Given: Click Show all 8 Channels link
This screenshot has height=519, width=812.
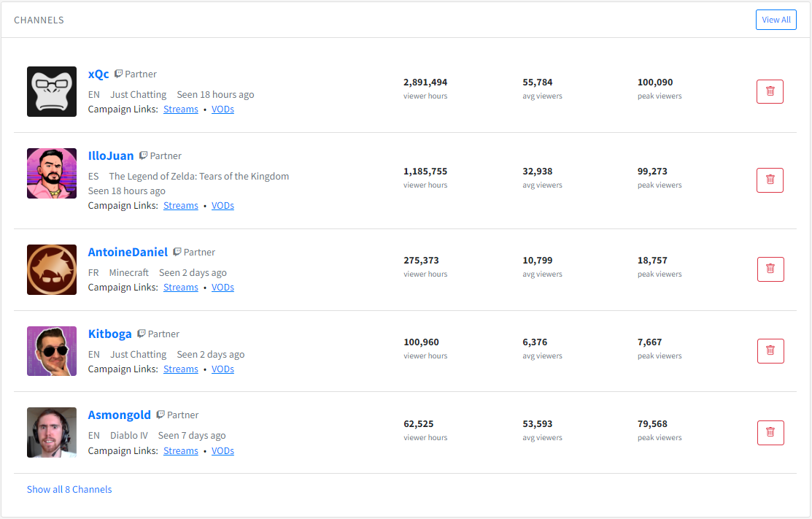Looking at the screenshot, I should coord(69,490).
